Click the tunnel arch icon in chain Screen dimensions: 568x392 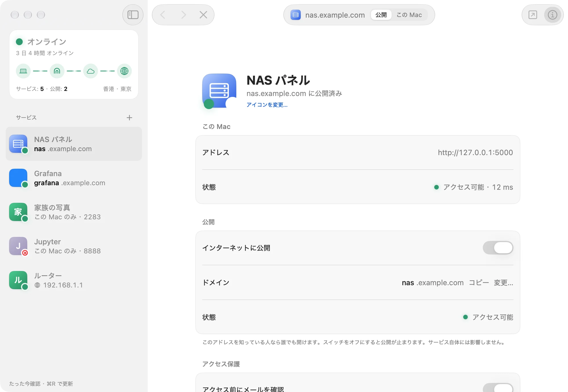point(57,71)
